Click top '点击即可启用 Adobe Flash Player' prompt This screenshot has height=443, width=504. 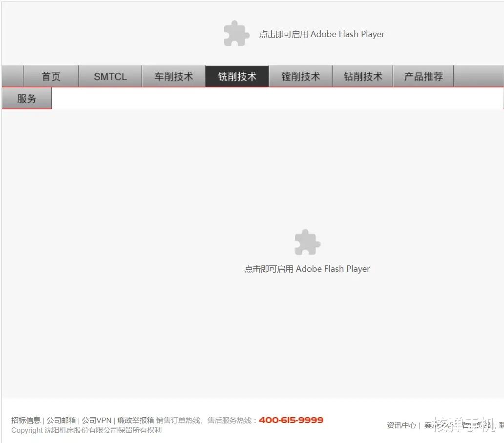pos(322,34)
